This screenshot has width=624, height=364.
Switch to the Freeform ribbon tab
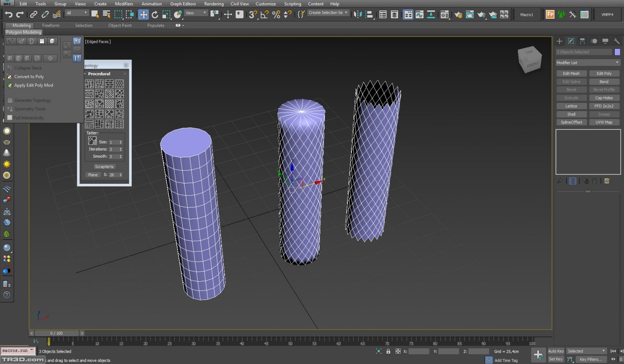click(51, 25)
